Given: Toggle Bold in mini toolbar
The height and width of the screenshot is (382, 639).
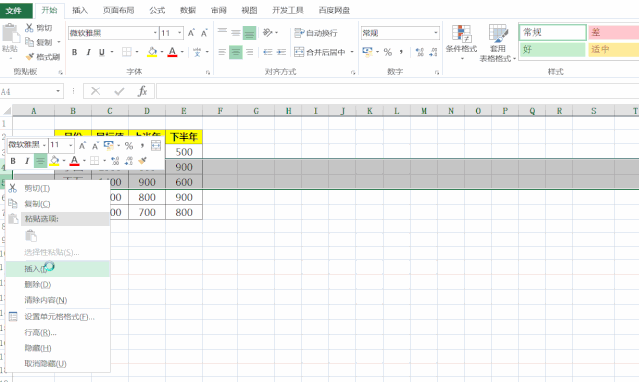Looking at the screenshot, I should [x=13, y=161].
